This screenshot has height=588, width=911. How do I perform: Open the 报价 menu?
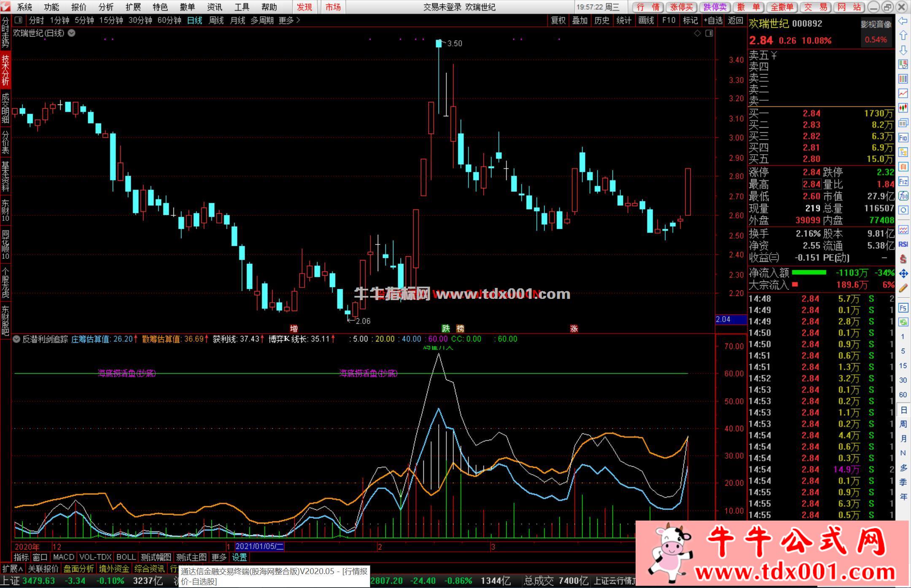point(78,7)
